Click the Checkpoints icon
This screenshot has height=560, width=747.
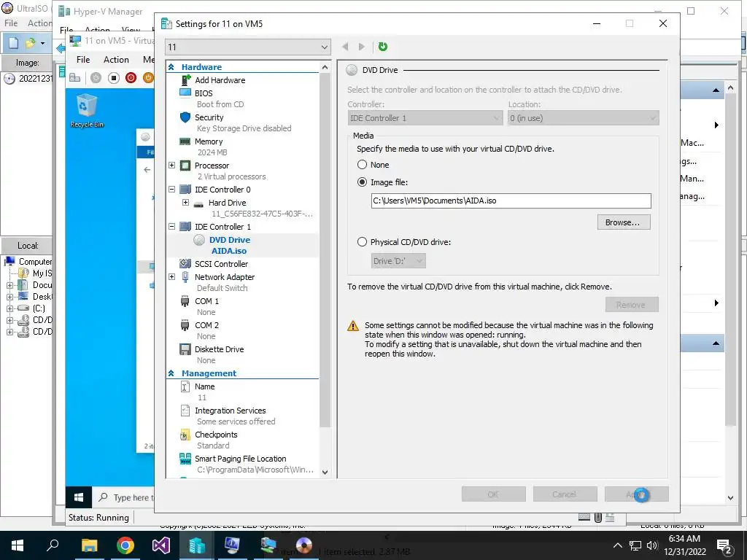pyautogui.click(x=185, y=435)
